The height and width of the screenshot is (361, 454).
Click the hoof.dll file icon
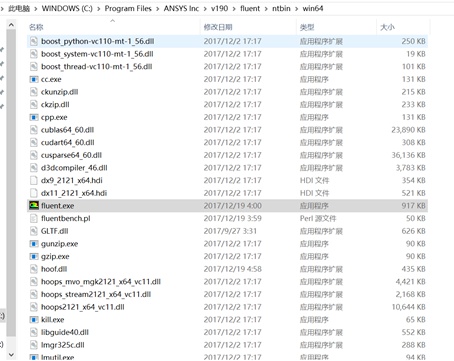pyautogui.click(x=34, y=269)
